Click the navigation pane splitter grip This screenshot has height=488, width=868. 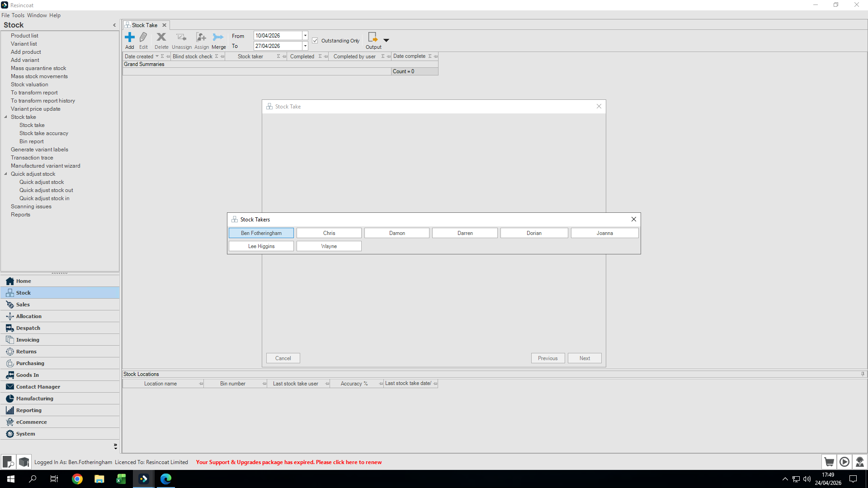click(x=60, y=273)
